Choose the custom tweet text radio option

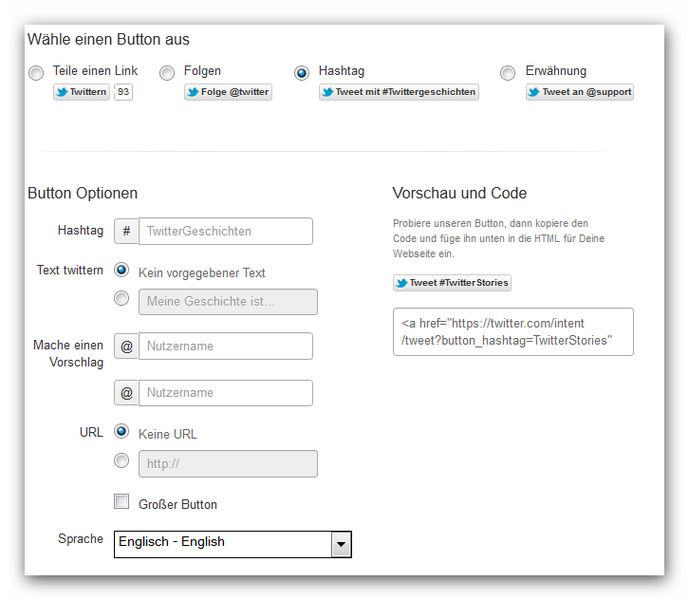[121, 298]
